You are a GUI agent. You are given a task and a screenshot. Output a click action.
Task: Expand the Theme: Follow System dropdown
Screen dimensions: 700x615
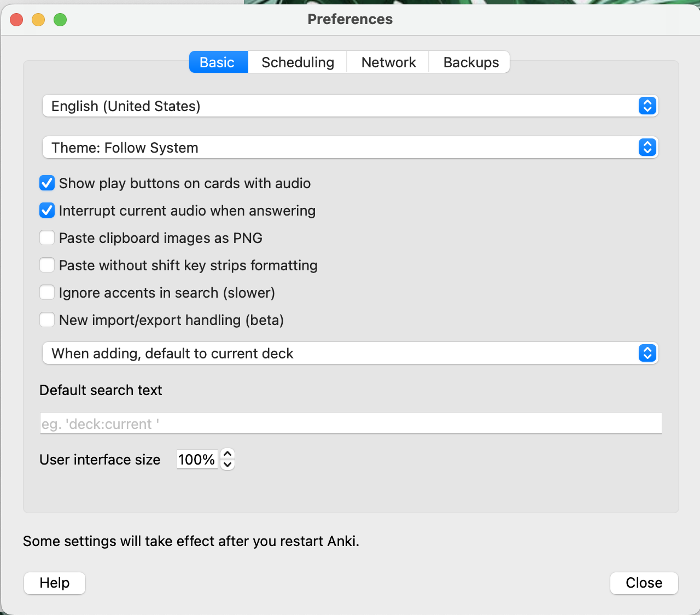tap(350, 148)
